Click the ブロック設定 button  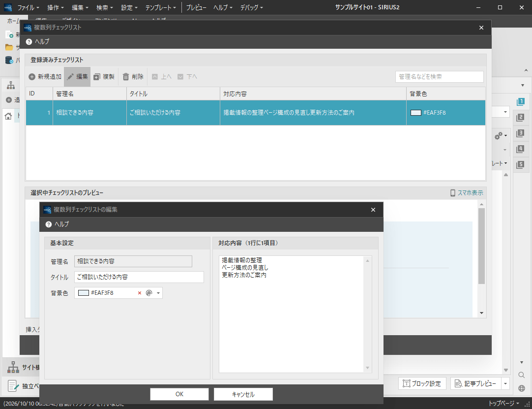pos(422,383)
